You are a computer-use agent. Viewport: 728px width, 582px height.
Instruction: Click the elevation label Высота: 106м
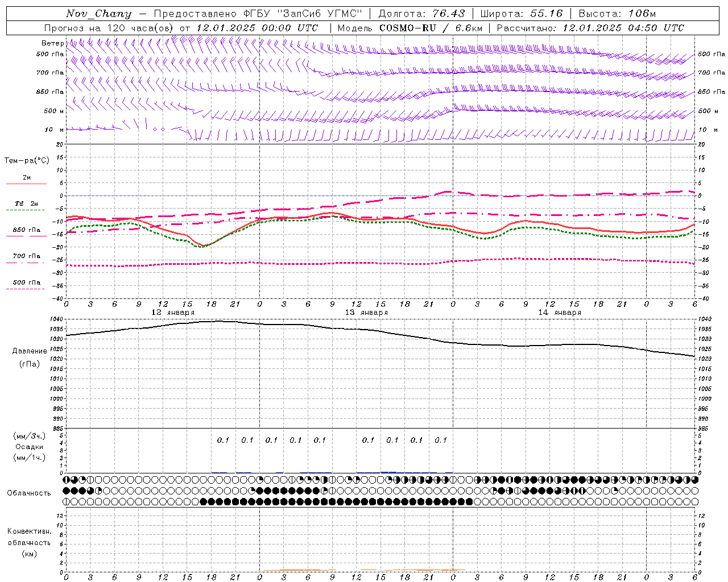[617, 14]
